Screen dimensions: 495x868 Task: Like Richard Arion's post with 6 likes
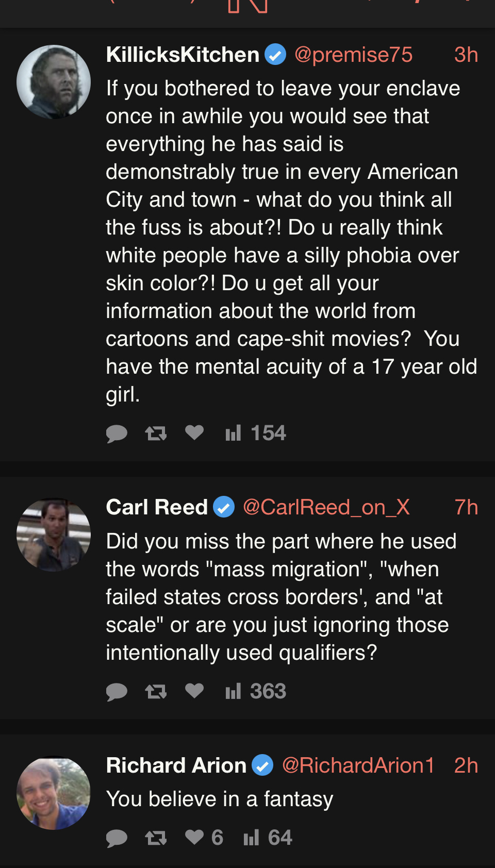204,838
